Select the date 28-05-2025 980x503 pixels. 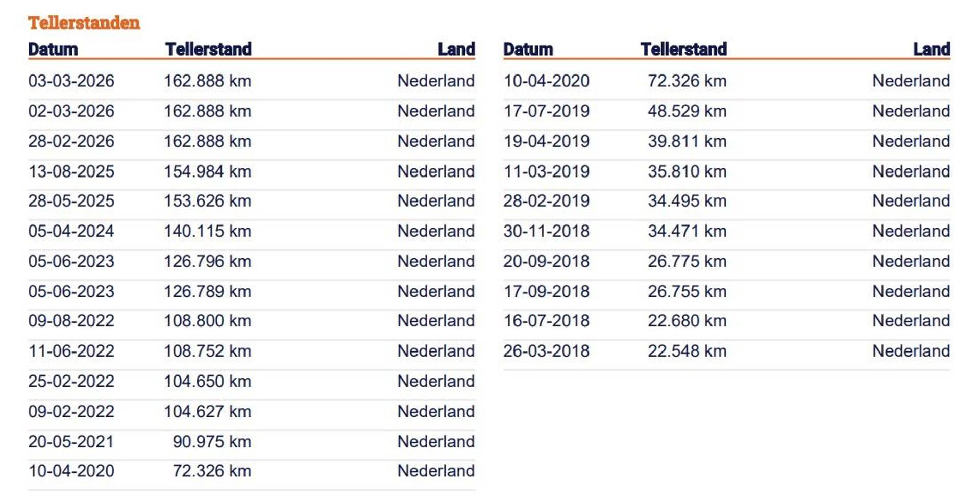click(x=71, y=201)
